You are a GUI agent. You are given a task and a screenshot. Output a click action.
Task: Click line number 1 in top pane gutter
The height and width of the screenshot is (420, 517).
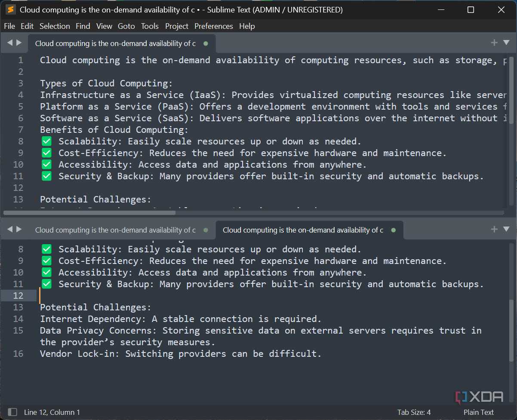click(x=21, y=60)
